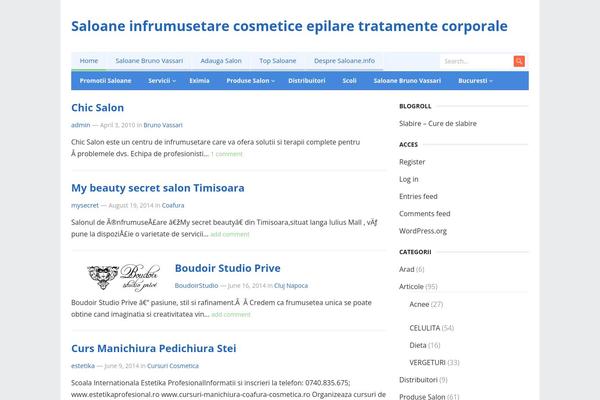Viewport: 600px width, 400px height.
Task: Open the CELULITA subcategory
Action: click(x=425, y=328)
